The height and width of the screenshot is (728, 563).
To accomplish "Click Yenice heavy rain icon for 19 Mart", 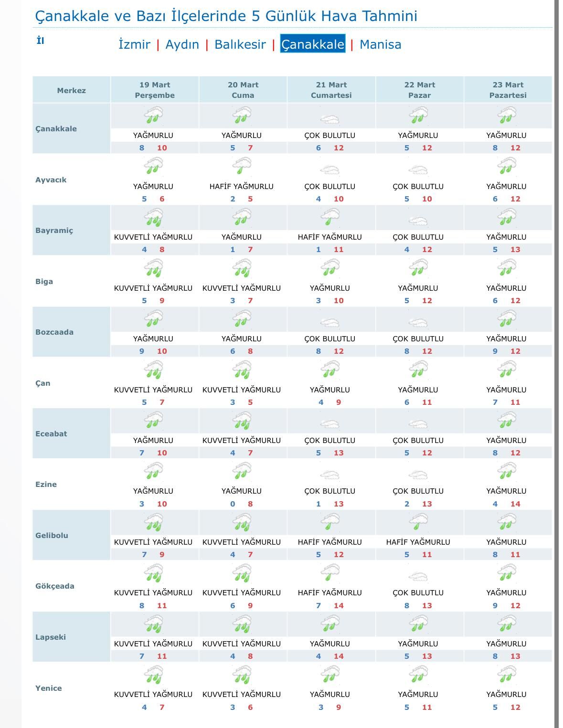I will pyautogui.click(x=153, y=675).
